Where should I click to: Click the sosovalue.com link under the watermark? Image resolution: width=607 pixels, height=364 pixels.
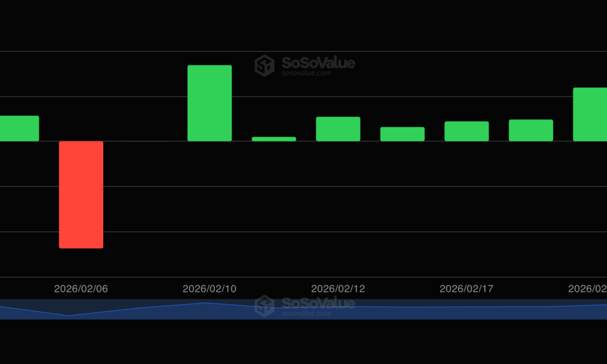click(x=305, y=73)
